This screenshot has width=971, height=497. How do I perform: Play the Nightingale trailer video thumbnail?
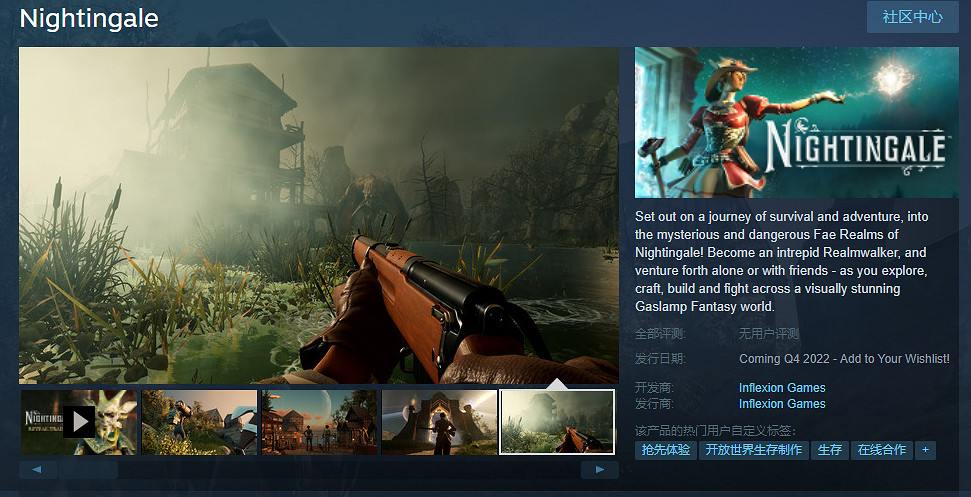79,422
